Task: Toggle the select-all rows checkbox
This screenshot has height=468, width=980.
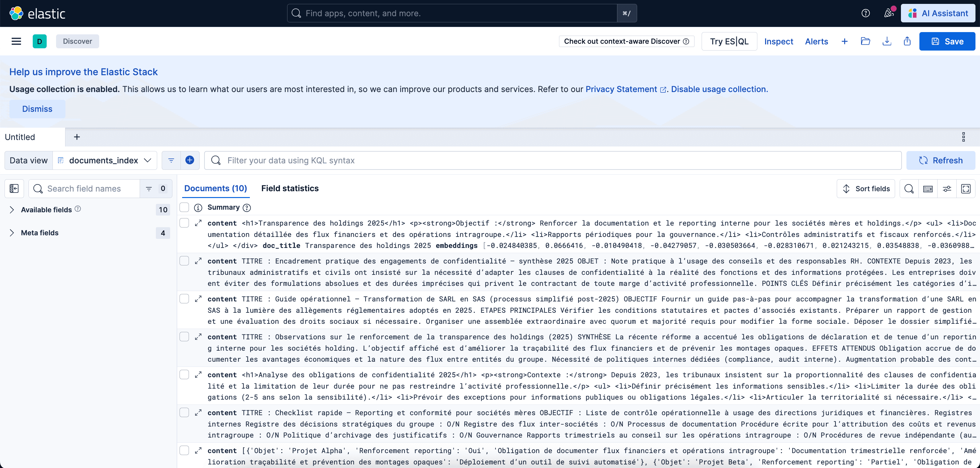Action: [x=184, y=207]
